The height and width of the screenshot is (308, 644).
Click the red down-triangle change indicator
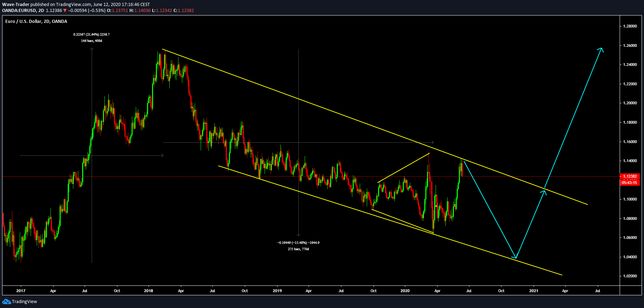point(65,11)
